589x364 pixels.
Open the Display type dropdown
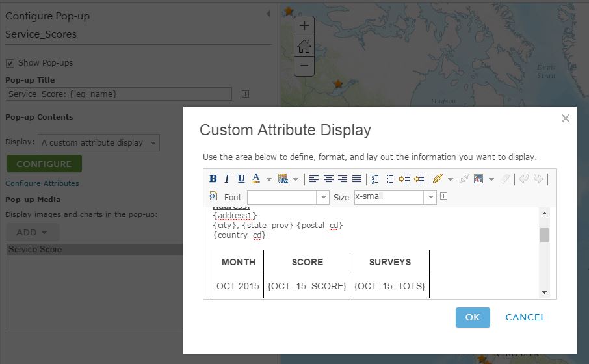pyautogui.click(x=99, y=143)
